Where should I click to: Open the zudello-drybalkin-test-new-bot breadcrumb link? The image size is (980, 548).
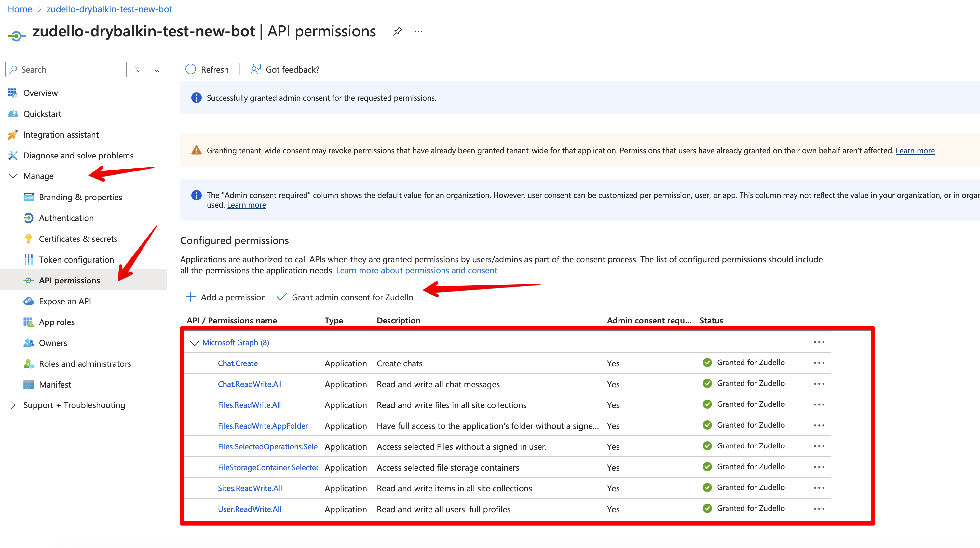pos(109,9)
